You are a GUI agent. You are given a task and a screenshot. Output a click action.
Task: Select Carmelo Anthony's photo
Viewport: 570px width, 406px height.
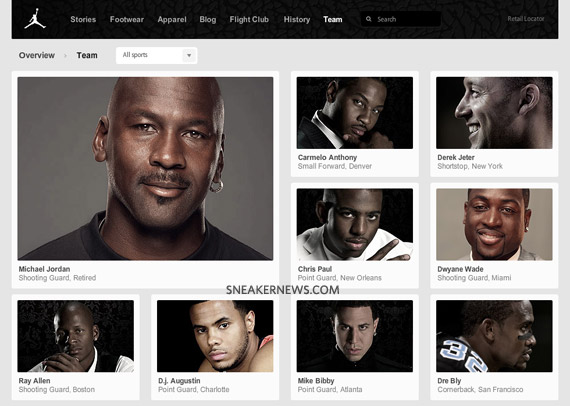tap(355, 113)
